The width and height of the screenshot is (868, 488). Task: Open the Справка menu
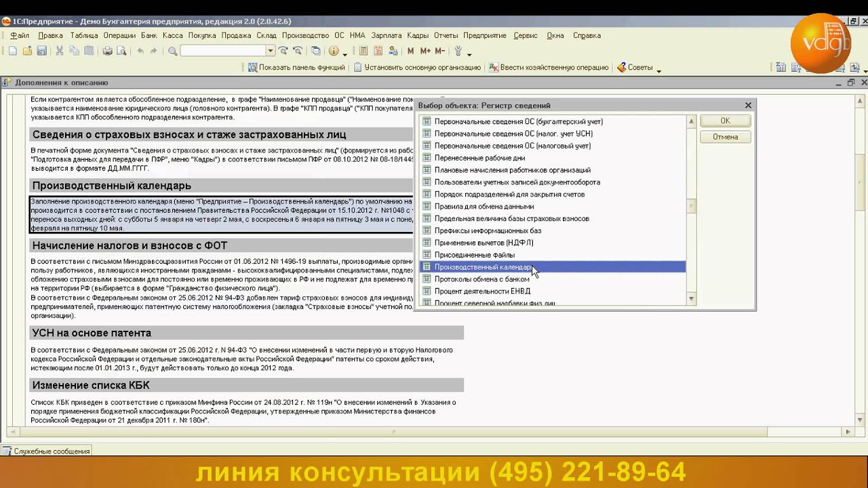[587, 35]
